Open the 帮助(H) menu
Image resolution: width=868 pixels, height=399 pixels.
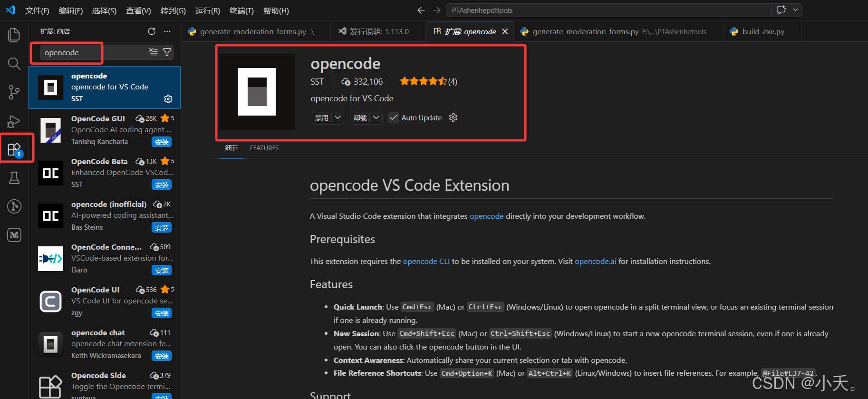[276, 10]
